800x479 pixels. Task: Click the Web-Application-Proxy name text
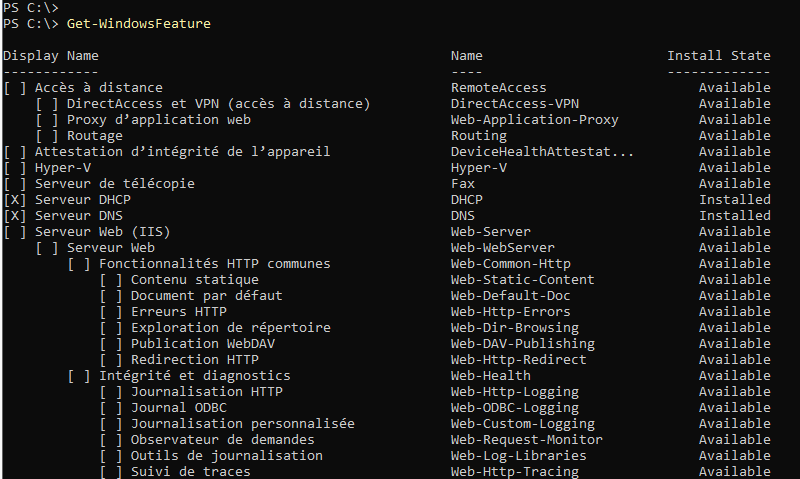pos(534,120)
